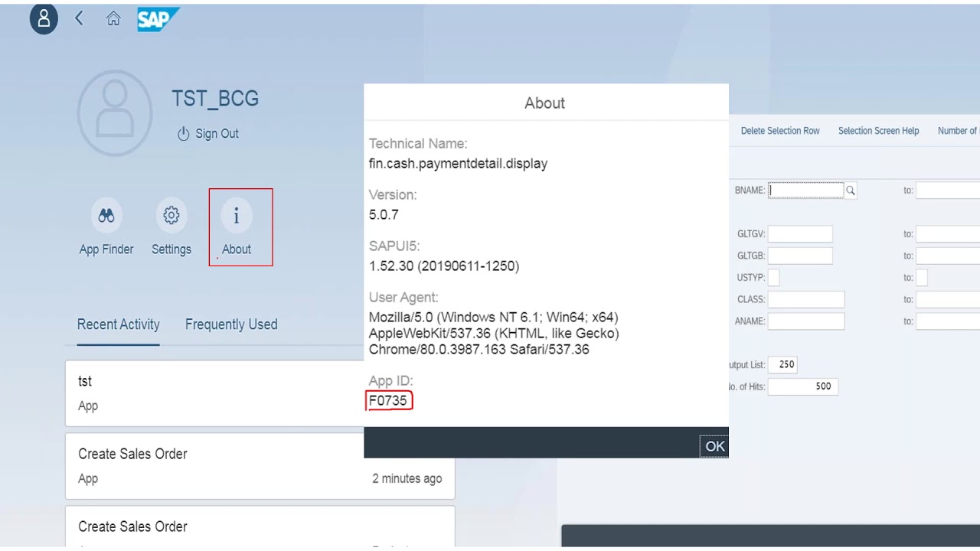Sign out of TST_BCG account
The height and width of the screenshot is (551, 980).
(x=208, y=133)
